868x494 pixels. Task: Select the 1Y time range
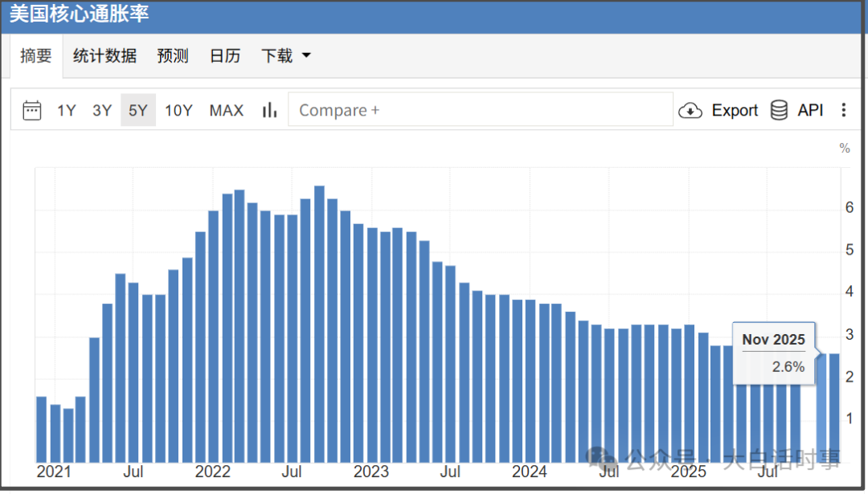[x=67, y=111]
